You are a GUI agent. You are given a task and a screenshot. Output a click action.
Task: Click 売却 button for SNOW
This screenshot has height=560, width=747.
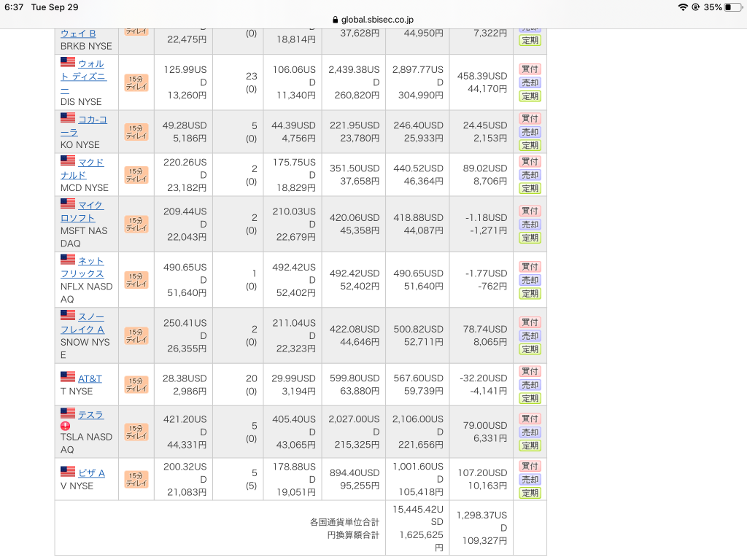(530, 335)
